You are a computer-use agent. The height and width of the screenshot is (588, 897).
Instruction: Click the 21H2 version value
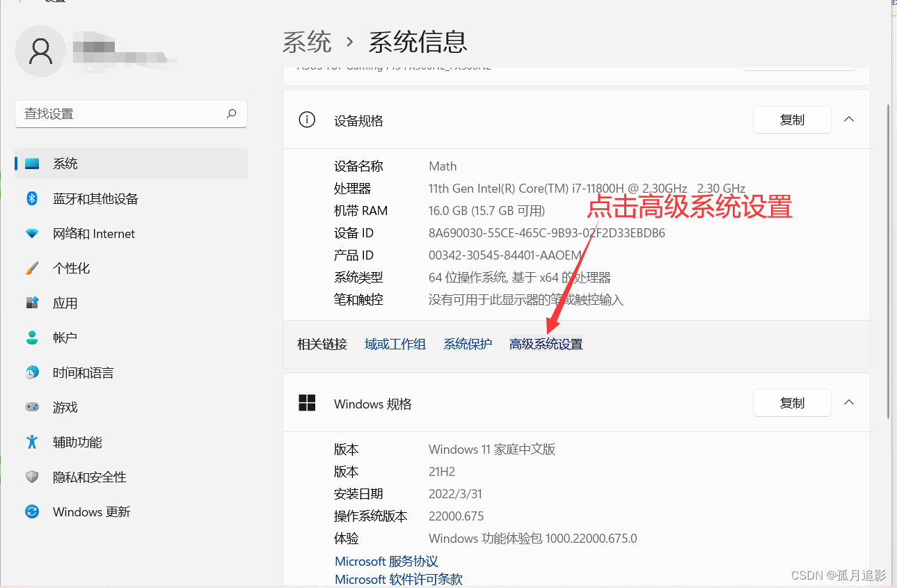click(442, 472)
